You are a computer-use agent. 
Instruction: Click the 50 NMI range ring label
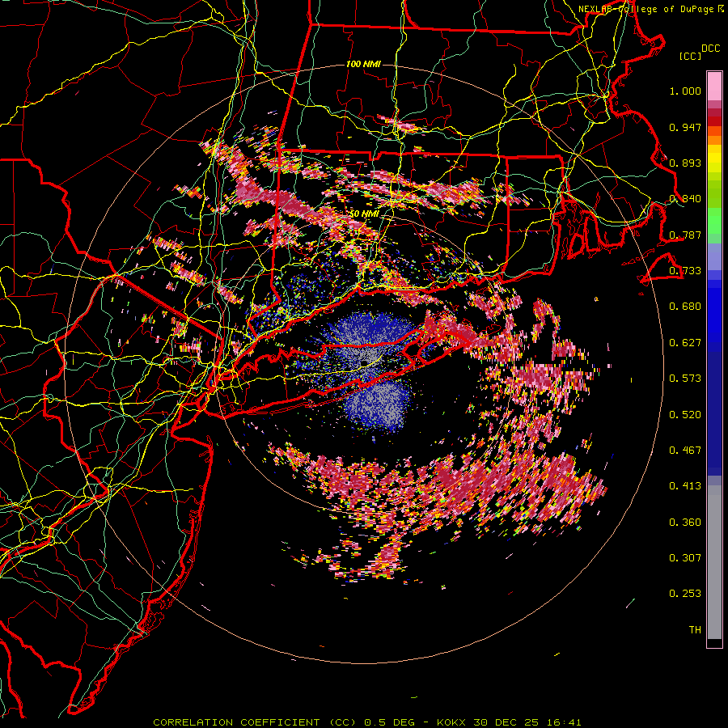pos(364,214)
